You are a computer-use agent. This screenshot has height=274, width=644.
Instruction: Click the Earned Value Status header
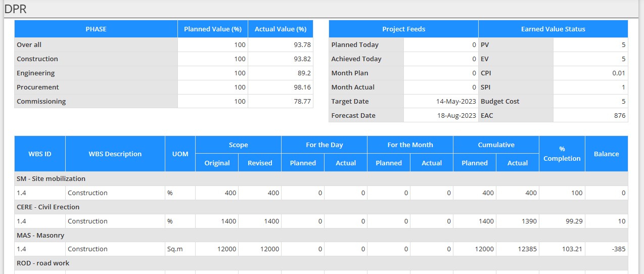click(x=553, y=29)
